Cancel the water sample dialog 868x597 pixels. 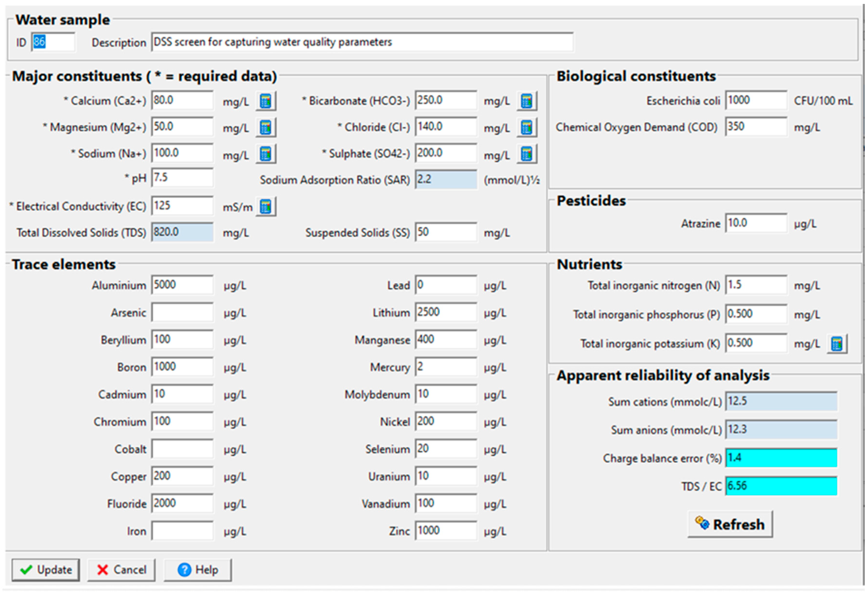[121, 570]
